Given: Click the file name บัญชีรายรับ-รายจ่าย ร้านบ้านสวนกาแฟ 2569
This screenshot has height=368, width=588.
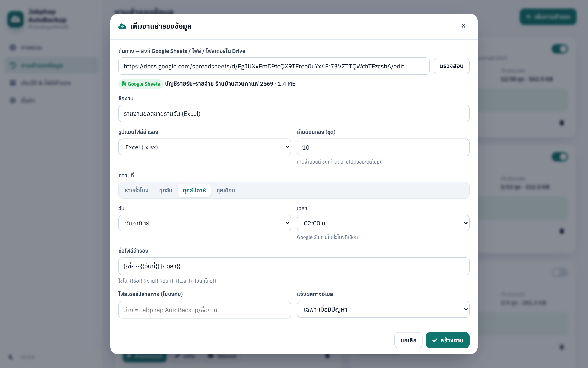Looking at the screenshot, I should (x=219, y=84).
